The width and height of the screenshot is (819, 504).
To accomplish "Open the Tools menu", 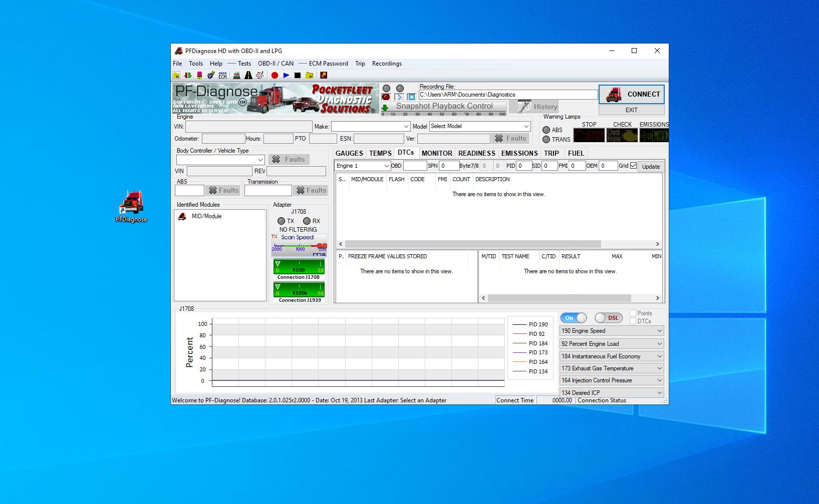I will tap(196, 64).
